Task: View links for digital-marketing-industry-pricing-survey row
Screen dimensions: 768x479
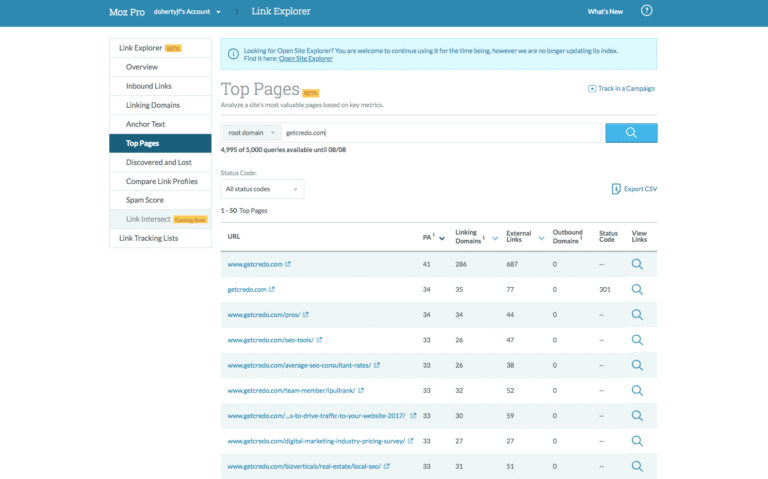Action: 637,441
